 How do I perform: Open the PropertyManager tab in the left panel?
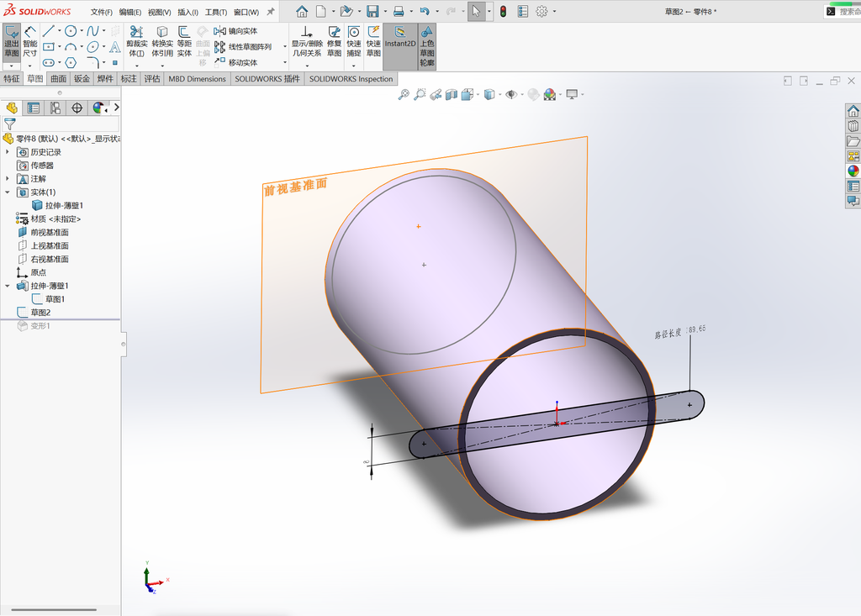(34, 108)
